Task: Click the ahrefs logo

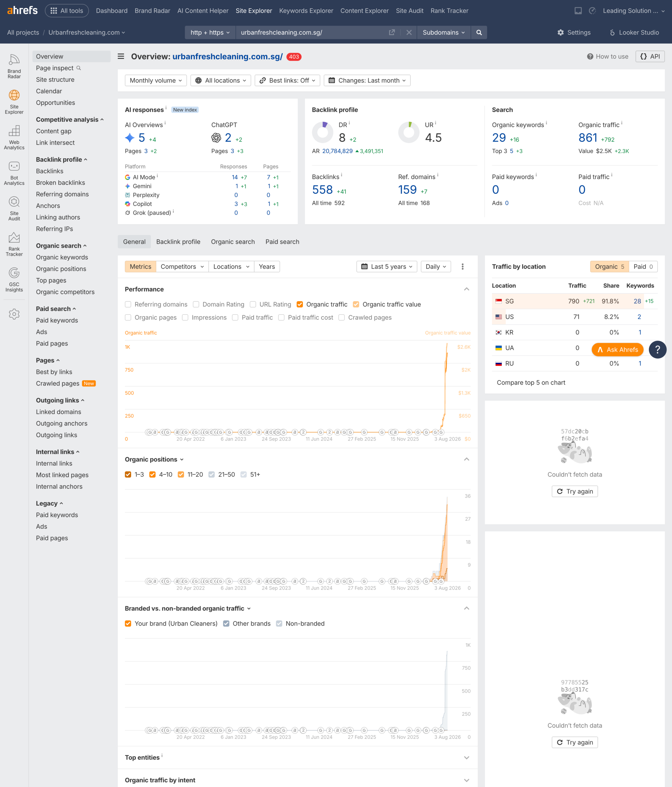Action: click(x=22, y=10)
